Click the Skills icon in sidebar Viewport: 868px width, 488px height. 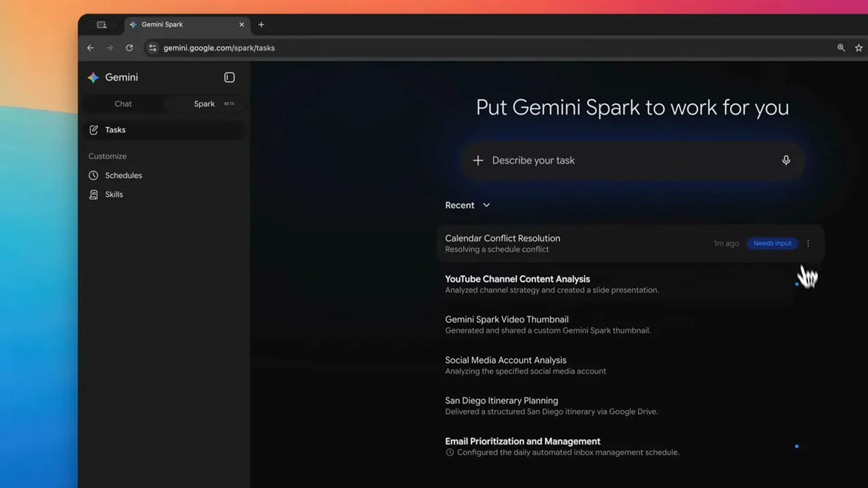click(93, 195)
